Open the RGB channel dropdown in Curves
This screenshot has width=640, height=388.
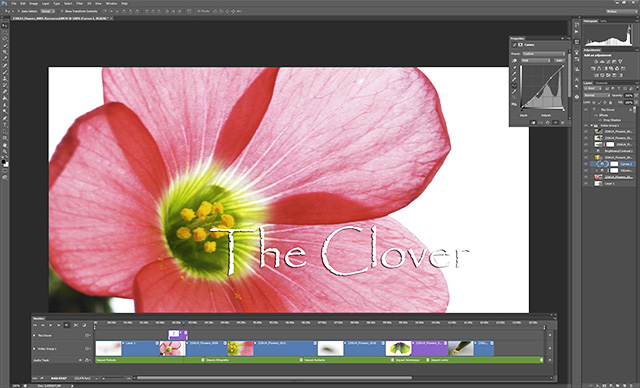536,60
